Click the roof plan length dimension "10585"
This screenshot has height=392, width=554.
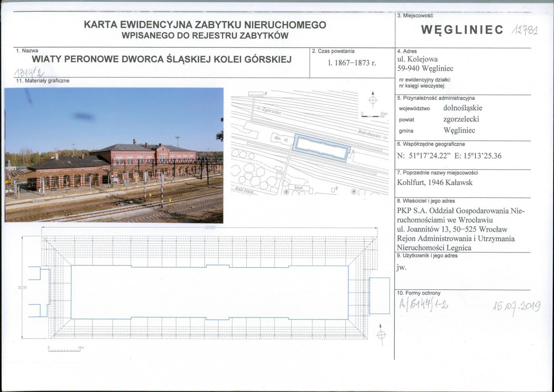209,227
